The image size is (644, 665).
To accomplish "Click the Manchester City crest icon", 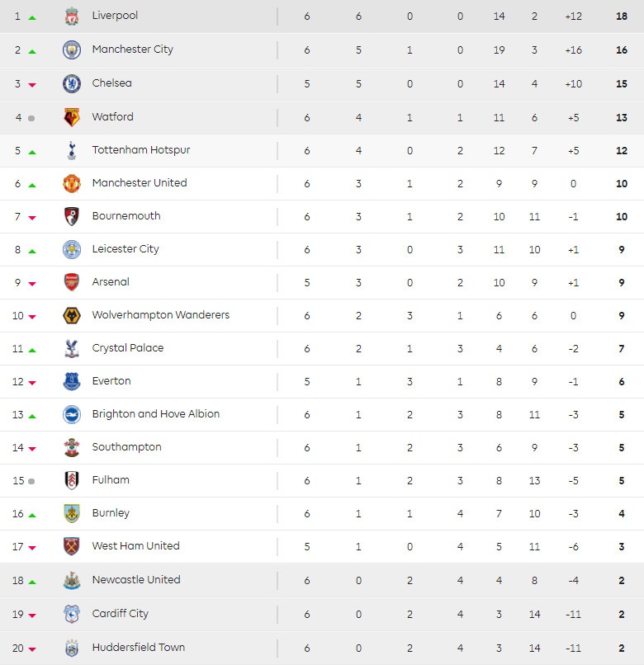I will 72,50.
